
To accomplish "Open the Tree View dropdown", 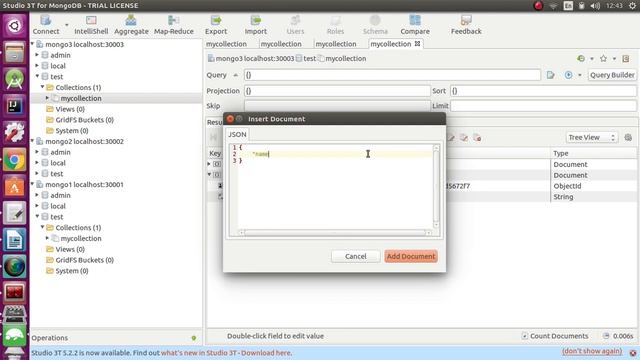I will tap(592, 138).
